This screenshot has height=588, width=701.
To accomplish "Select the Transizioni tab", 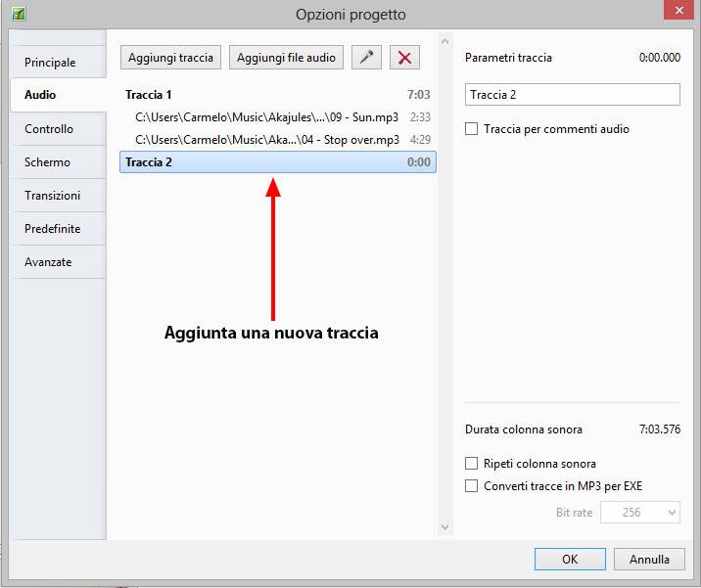I will (53, 196).
